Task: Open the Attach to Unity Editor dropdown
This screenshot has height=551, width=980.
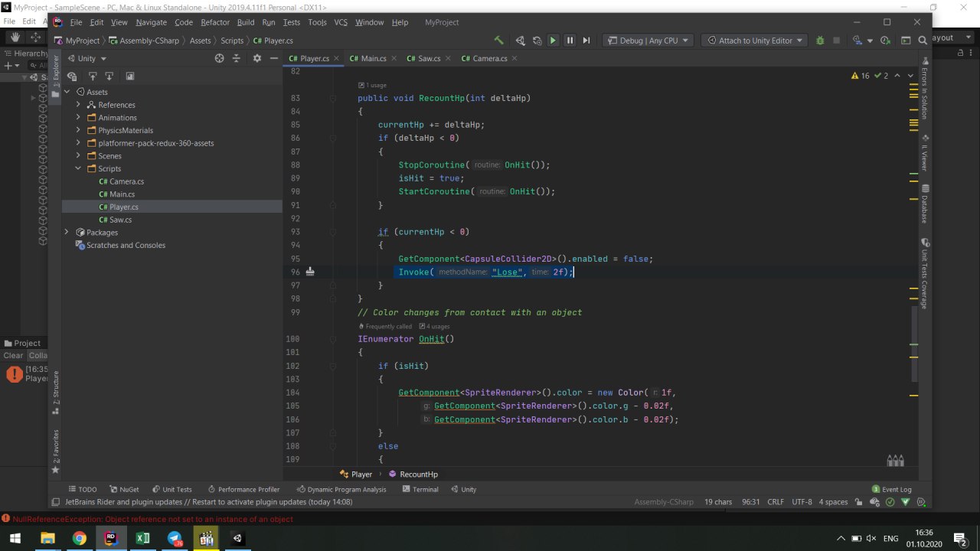Action: [x=755, y=41]
